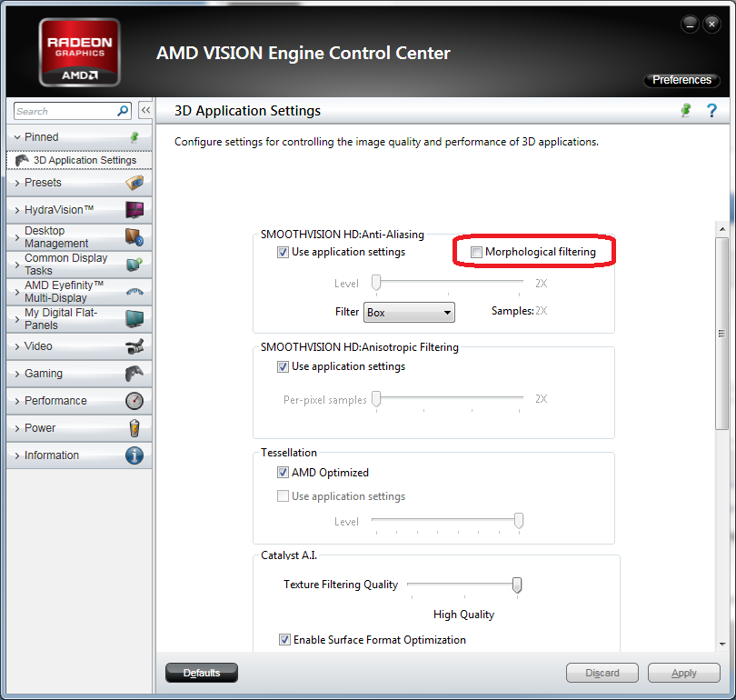Expand the Presets section
This screenshot has width=736, height=700.
(17, 183)
